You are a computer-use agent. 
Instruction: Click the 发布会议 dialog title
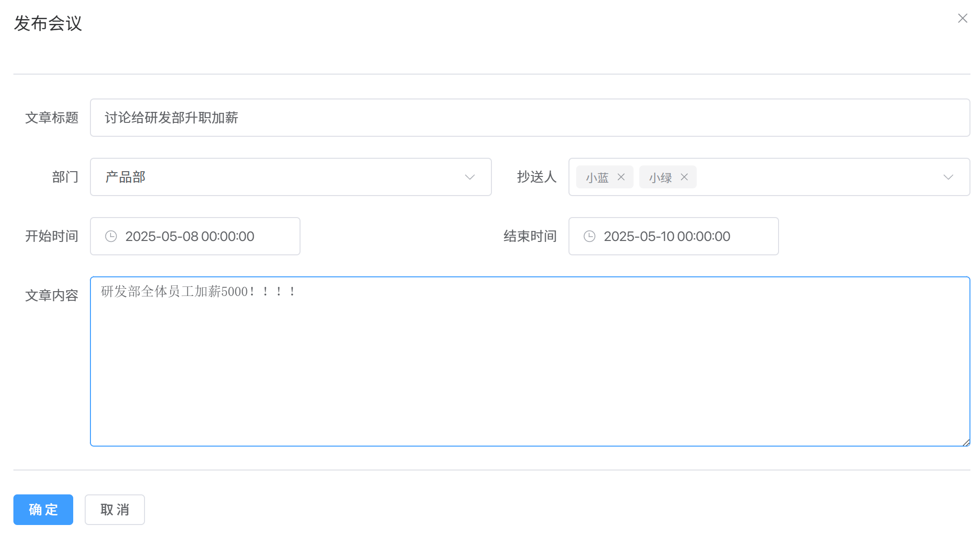coord(48,23)
